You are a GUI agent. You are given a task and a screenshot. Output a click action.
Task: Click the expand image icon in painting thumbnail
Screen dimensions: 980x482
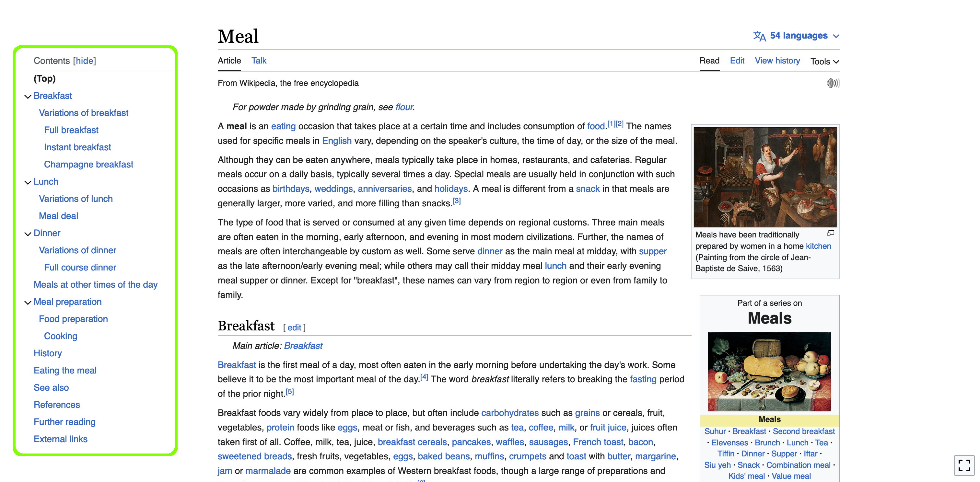click(831, 233)
